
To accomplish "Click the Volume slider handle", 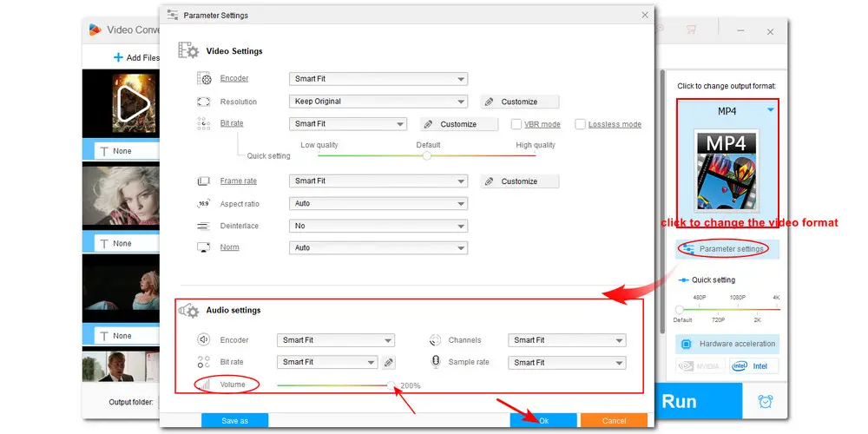I will coord(391,384).
